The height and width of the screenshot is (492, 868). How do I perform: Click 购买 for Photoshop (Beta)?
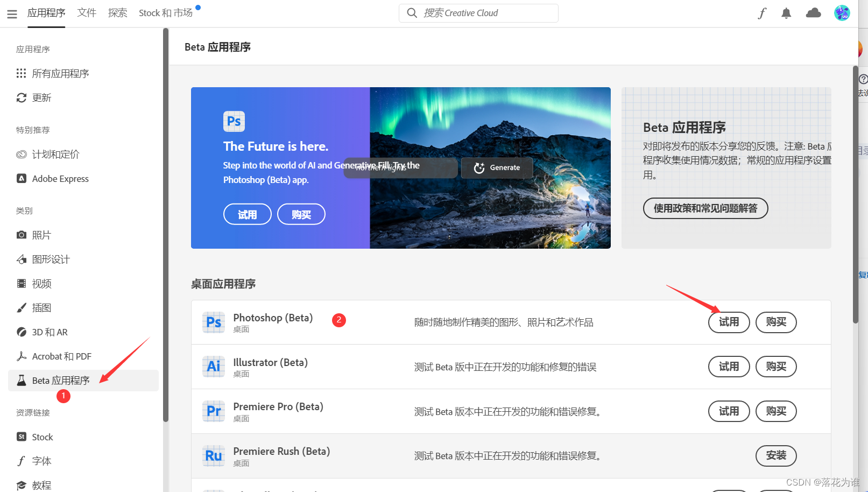[777, 322]
